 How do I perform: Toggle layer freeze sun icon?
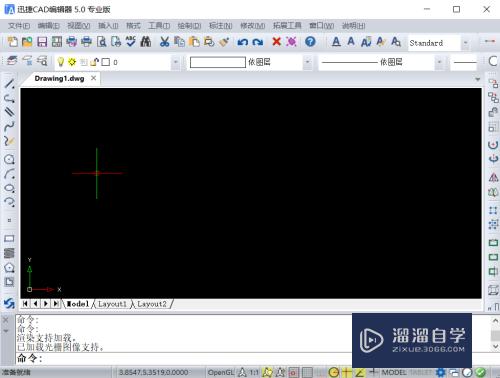point(72,62)
